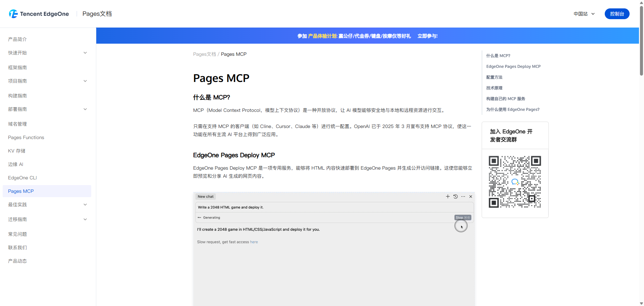Jump to 什么是 MCP? in table of contents
The height and width of the screenshot is (306, 644).
[x=498, y=56]
